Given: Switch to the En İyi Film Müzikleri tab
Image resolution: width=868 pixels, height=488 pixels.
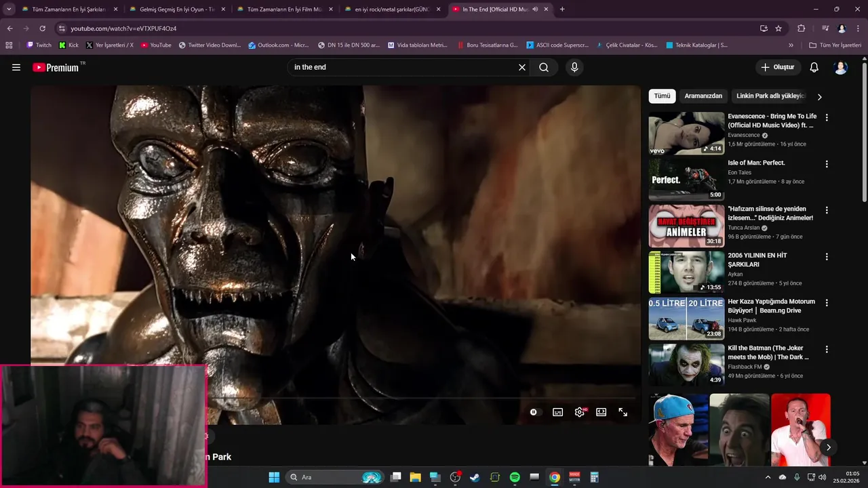Looking at the screenshot, I should (x=284, y=9).
